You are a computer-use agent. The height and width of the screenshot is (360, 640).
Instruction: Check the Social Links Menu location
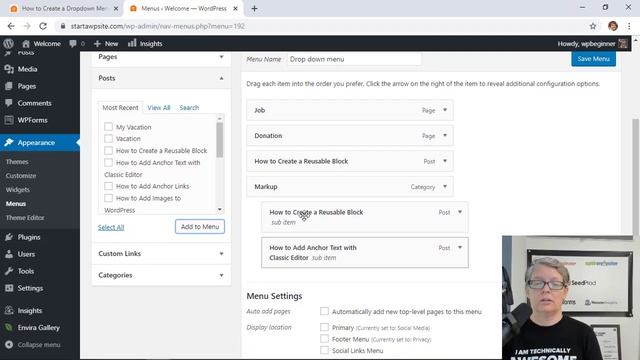pos(324,350)
